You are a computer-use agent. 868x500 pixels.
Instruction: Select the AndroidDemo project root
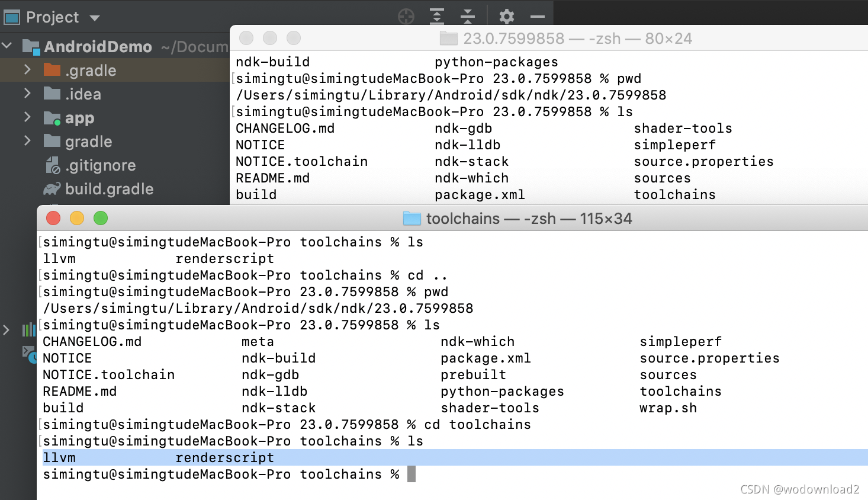click(98, 47)
